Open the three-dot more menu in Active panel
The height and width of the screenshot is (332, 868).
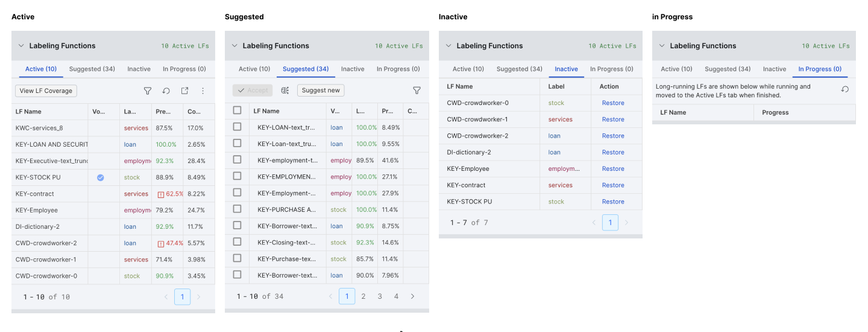(203, 91)
